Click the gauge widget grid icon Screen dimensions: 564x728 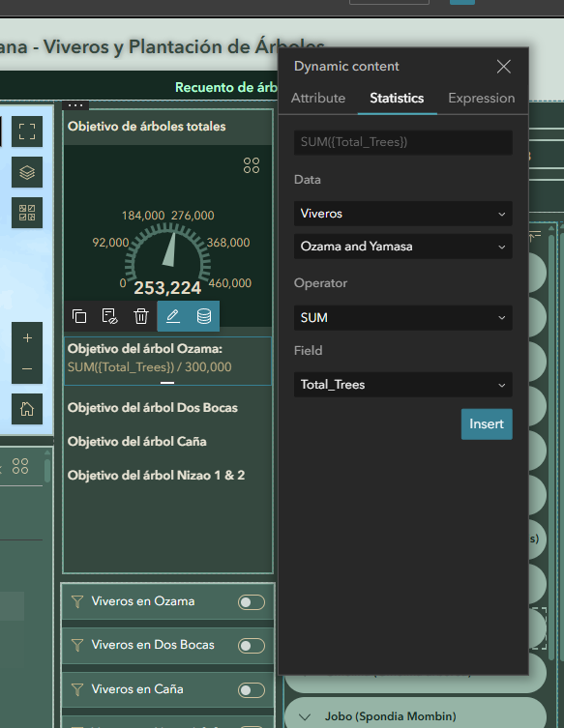pos(252,165)
